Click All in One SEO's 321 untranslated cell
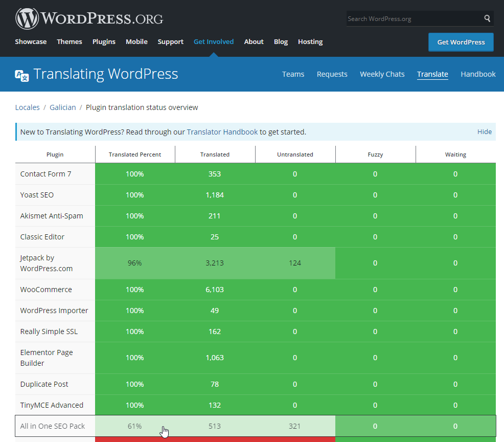The height and width of the screenshot is (442, 504). pyautogui.click(x=295, y=426)
